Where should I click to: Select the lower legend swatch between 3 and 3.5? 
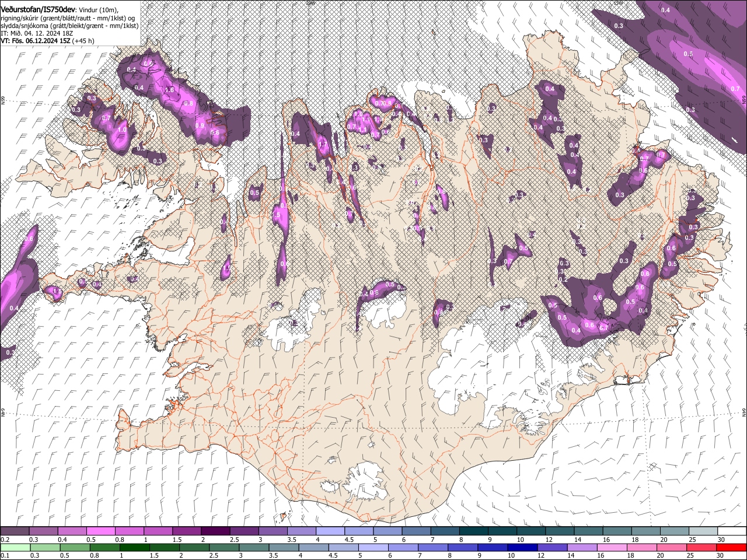coord(254,547)
